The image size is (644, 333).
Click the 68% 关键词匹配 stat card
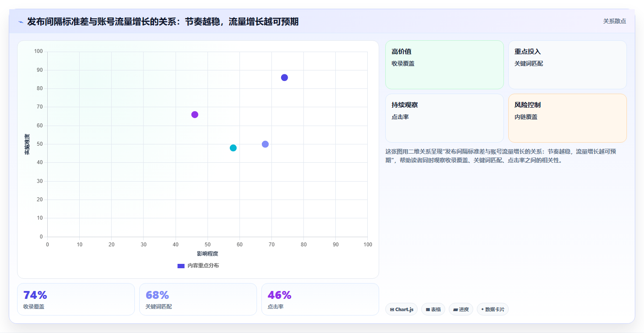pos(198,299)
